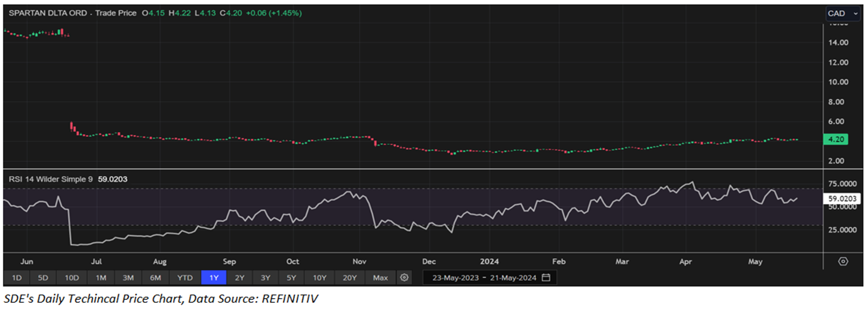This screenshot has height=310, width=868.
Task: Open chart settings icon at bottom right
Action: click(843, 262)
